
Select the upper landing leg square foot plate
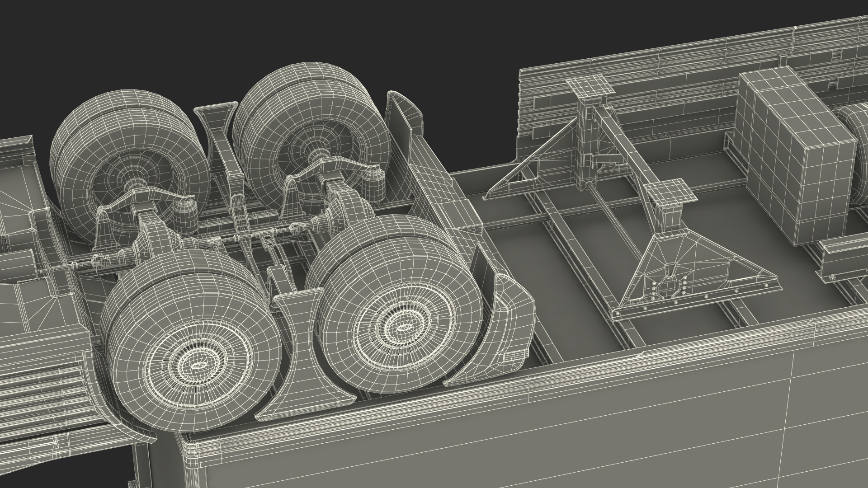[x=590, y=87]
